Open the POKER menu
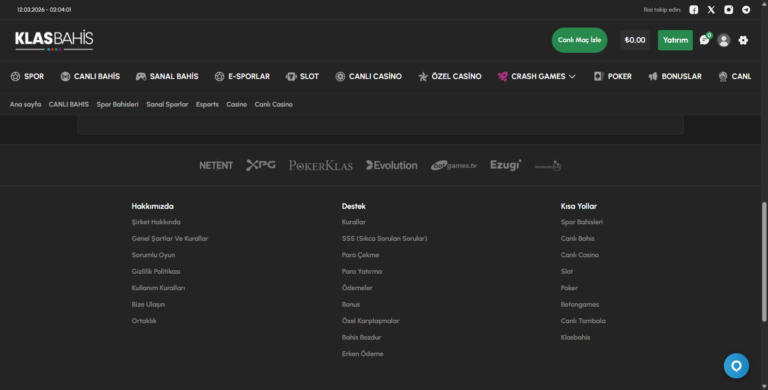The width and height of the screenshot is (768, 390). click(612, 76)
